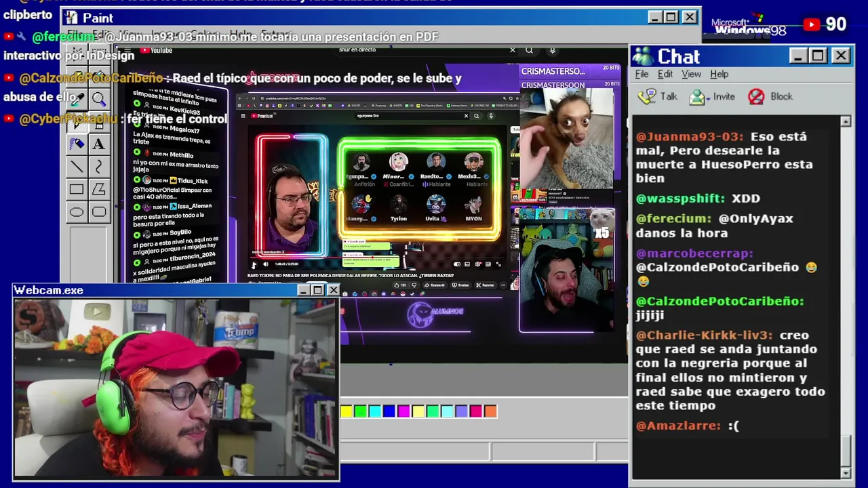This screenshot has height=488, width=868.
Task: Pick the bright green color swatch in Paint
Action: tap(361, 411)
